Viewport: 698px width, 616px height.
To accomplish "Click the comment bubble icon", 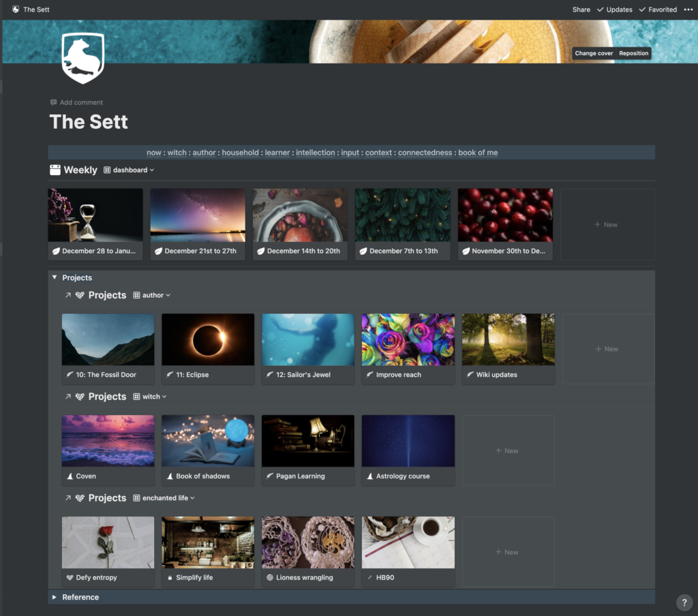I will coord(53,102).
